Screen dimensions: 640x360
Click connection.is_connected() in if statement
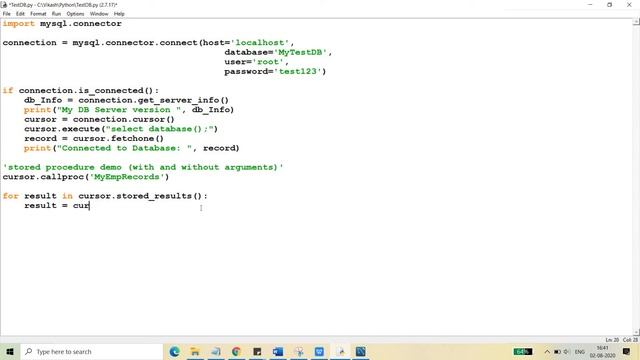(x=87, y=91)
